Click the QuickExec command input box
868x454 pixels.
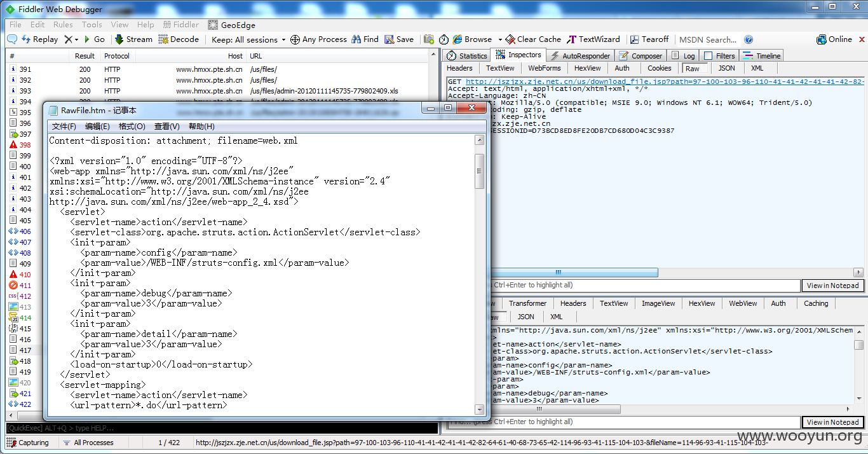click(222, 428)
